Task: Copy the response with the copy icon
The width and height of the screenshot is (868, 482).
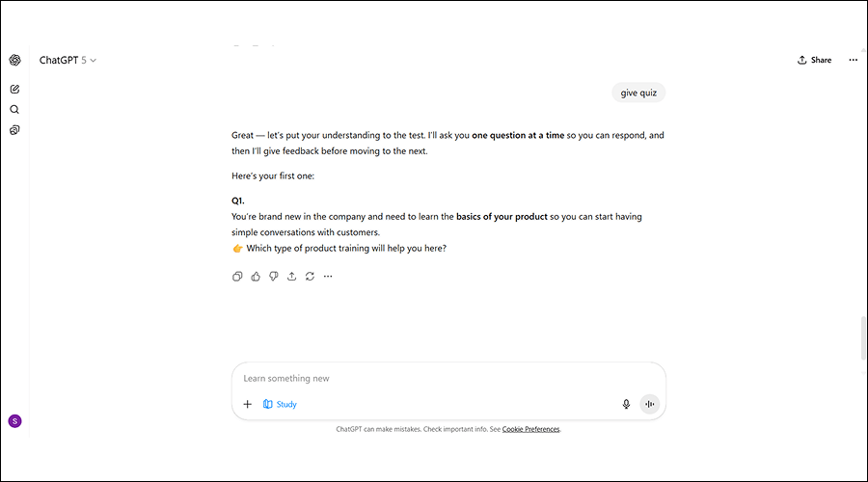Action: pos(237,277)
